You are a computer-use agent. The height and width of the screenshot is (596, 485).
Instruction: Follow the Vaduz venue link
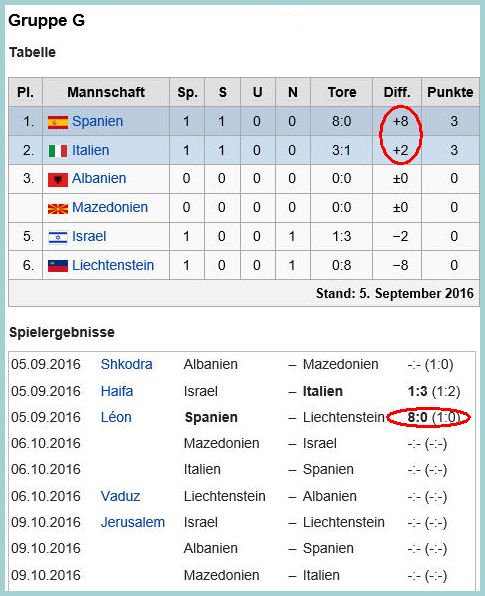[x=120, y=496]
